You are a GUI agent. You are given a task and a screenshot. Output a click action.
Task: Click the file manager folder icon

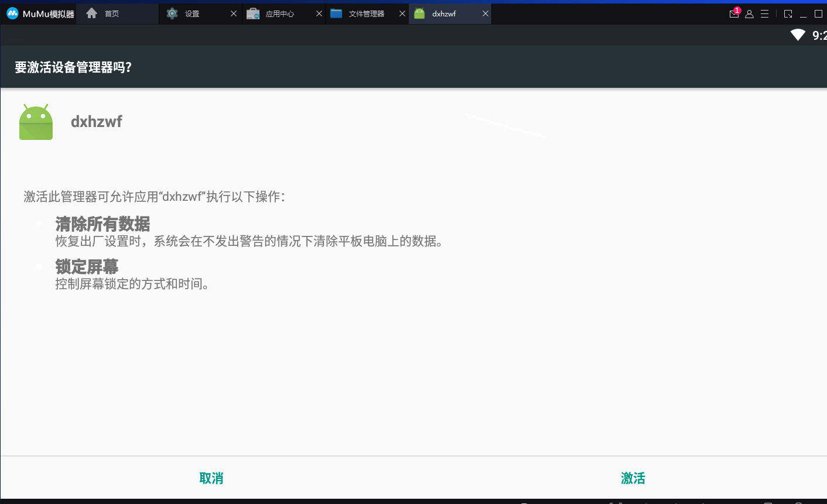coord(336,13)
